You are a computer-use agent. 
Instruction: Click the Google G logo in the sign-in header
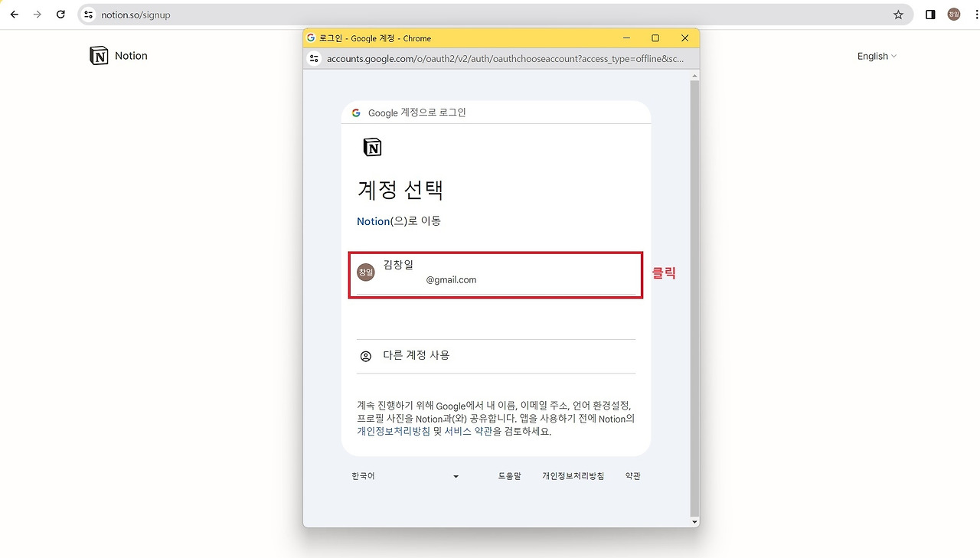tap(356, 113)
